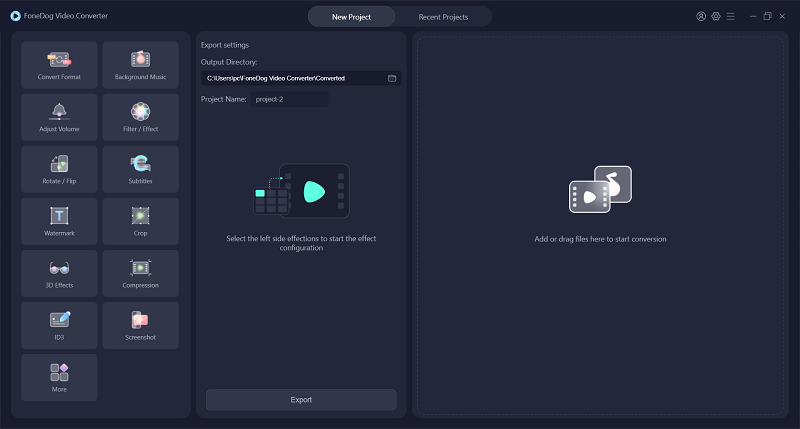Image resolution: width=800 pixels, height=429 pixels.
Task: Switch to the Recent Projects tab
Action: (442, 17)
